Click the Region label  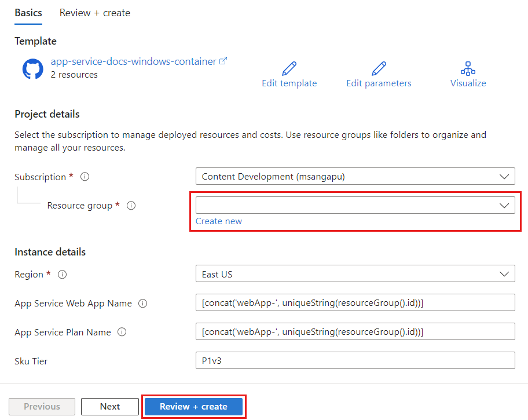click(29, 275)
